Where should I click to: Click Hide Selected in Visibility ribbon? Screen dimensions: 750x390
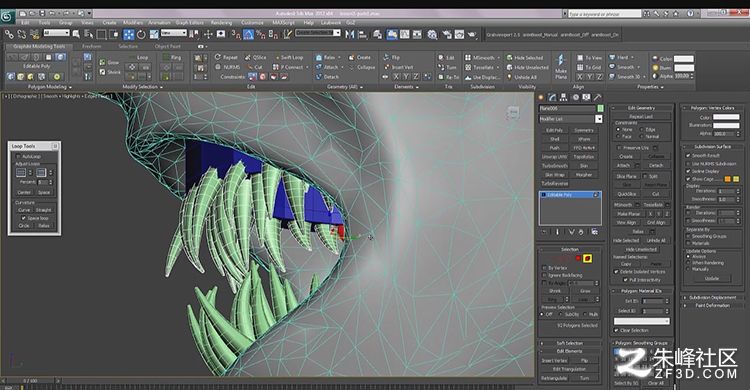pyautogui.click(x=525, y=57)
